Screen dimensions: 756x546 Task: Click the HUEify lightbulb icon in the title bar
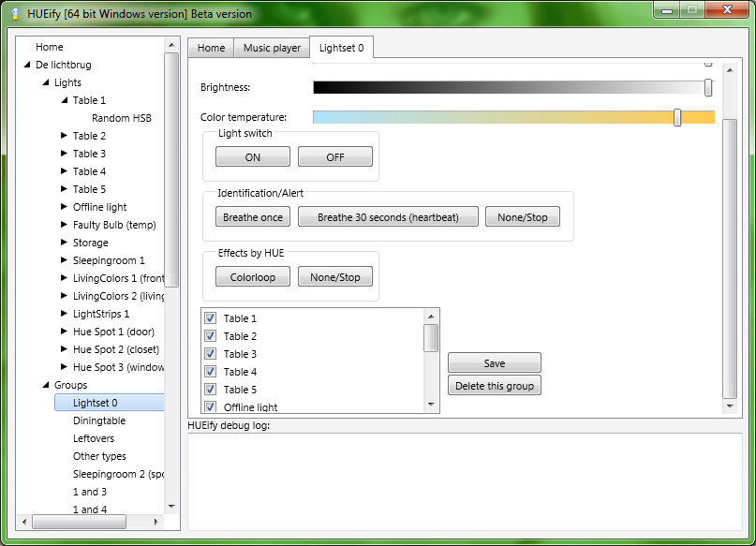[15, 13]
